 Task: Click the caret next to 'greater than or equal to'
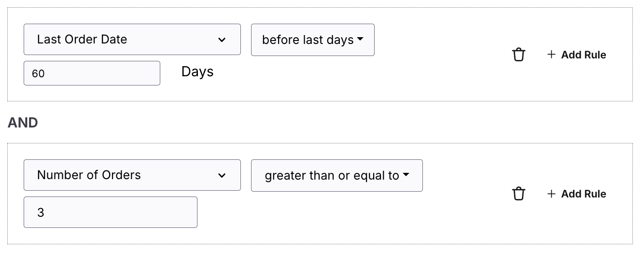coord(406,175)
